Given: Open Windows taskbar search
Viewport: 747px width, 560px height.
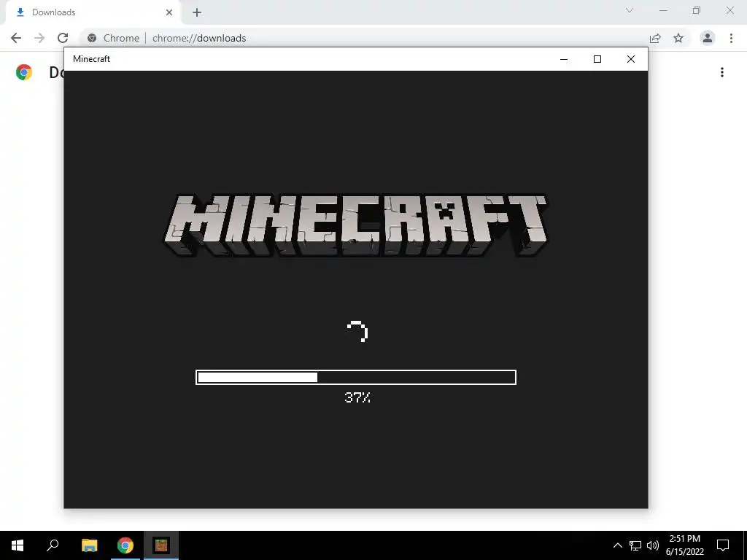Looking at the screenshot, I should (x=53, y=545).
